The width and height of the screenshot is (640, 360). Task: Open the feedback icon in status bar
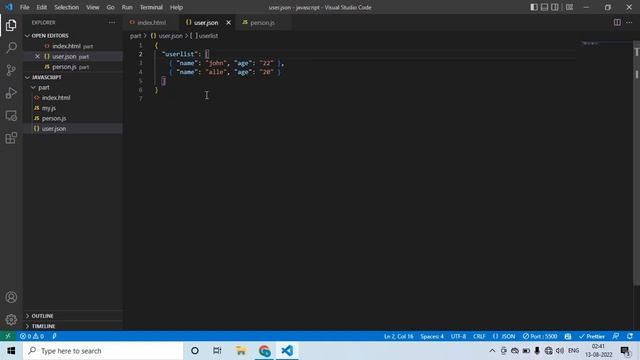pos(616,336)
